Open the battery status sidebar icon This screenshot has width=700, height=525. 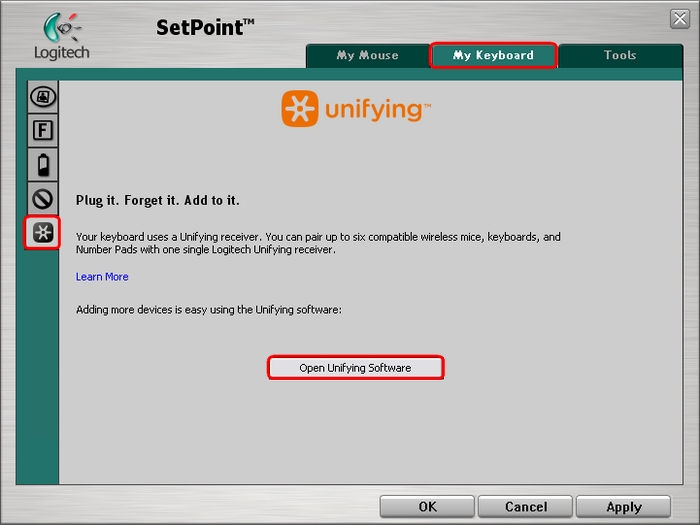[x=43, y=165]
